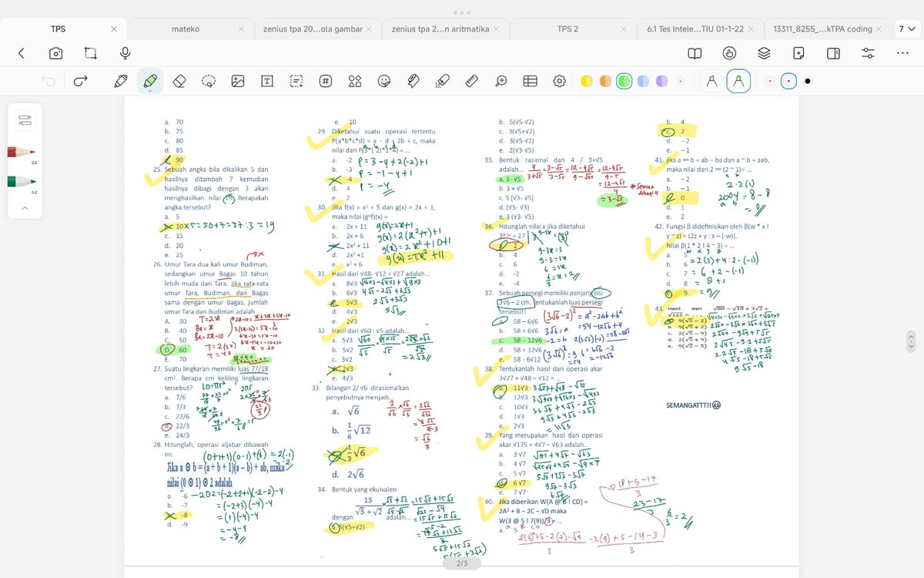Pick the green highlighter color
The image size is (924, 578).
(624, 81)
